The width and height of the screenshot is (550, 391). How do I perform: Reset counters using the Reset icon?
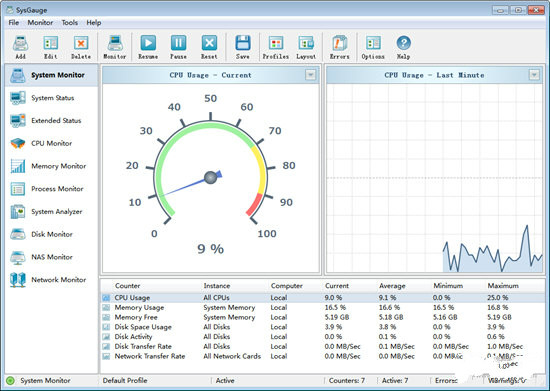pyautogui.click(x=209, y=43)
